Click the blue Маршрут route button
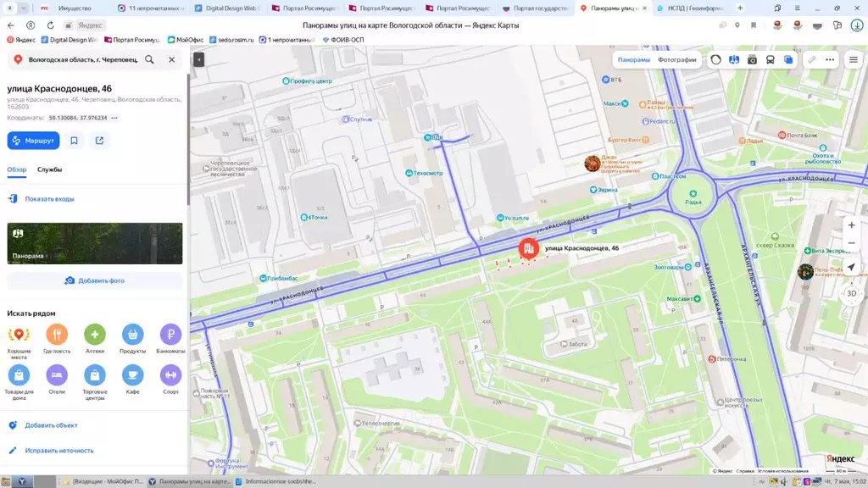The image size is (868, 488). click(x=33, y=141)
